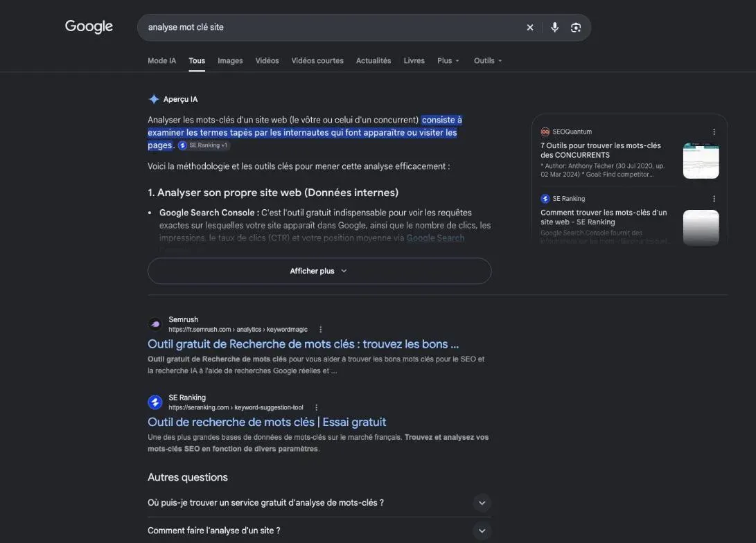Open 'Outil gratuit de Recherche de mots clés' result
756x543 pixels.
pos(304,344)
